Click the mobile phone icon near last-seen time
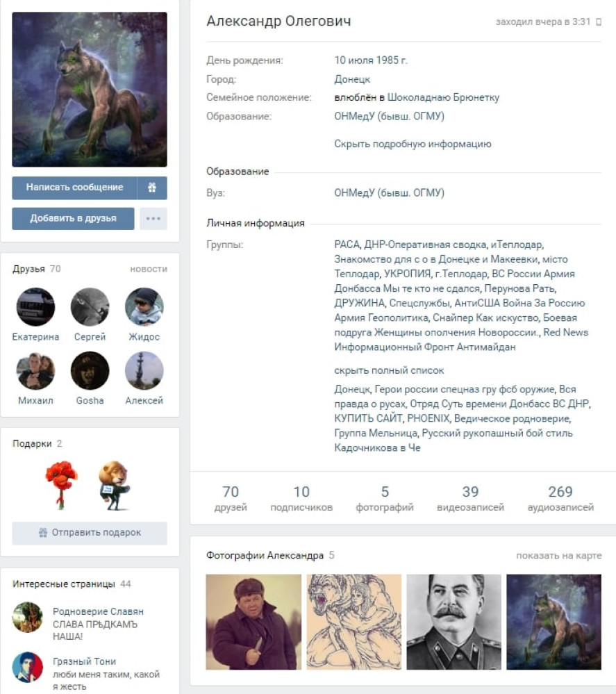 tap(599, 22)
